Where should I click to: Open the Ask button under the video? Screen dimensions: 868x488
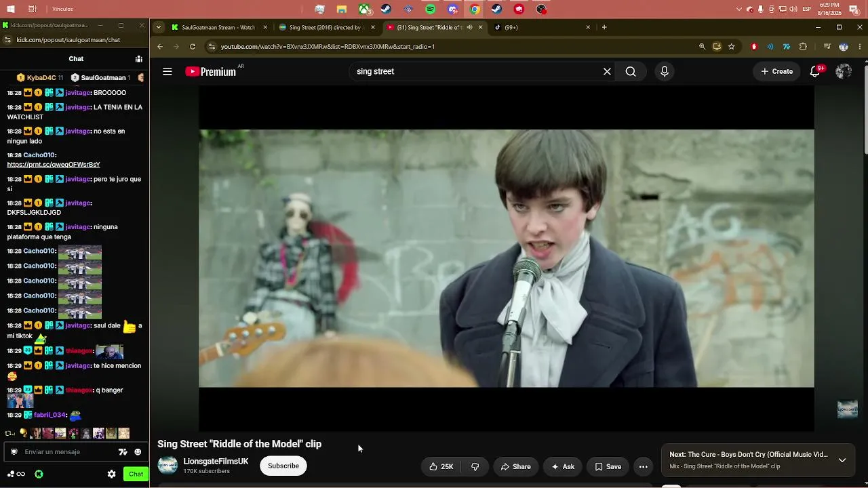(564, 466)
